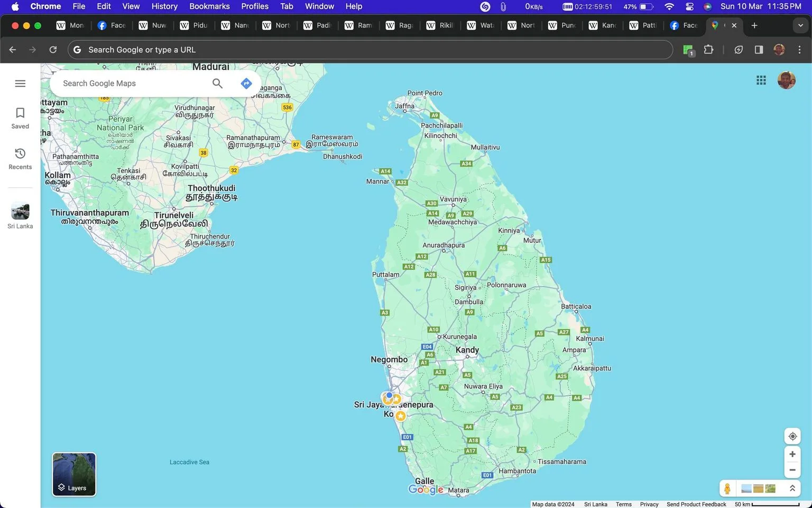Expand the imagery strip with chevrons
Viewport: 812px width, 508px height.
[792, 488]
